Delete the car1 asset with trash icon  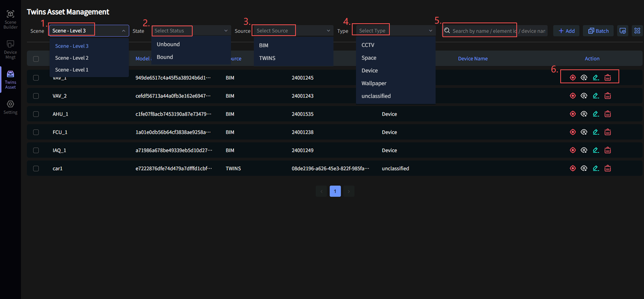[x=608, y=168]
